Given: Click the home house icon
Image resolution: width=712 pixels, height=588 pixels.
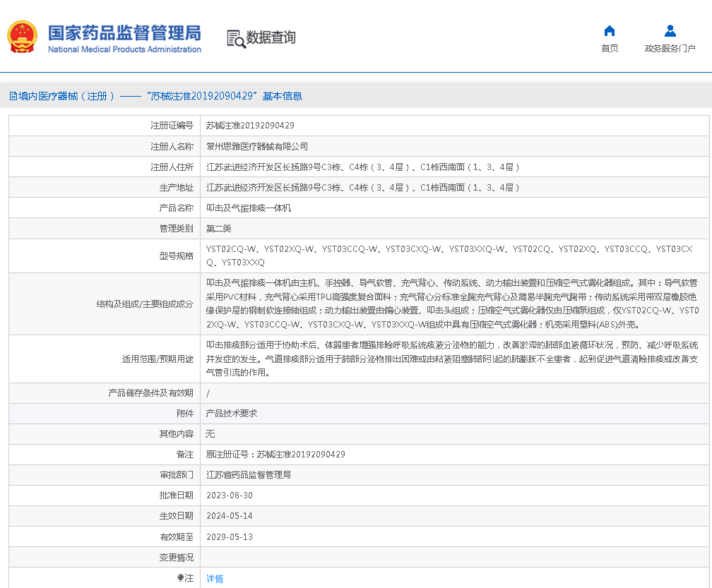Looking at the screenshot, I should coord(610,31).
